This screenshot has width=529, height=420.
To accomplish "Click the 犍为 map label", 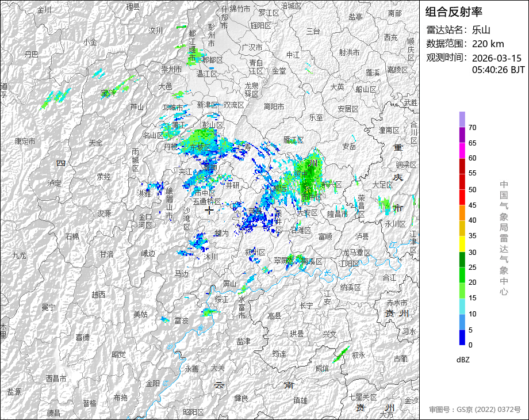I will tap(221, 233).
